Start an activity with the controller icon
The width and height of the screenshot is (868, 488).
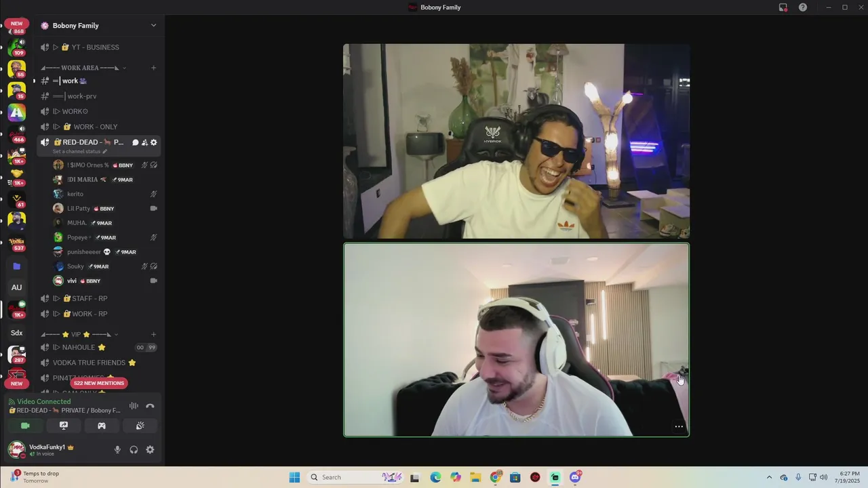point(102,426)
